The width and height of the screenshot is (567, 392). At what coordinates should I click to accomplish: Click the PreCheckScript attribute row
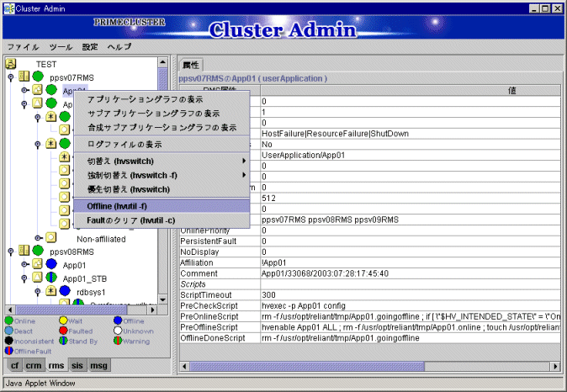point(369,305)
